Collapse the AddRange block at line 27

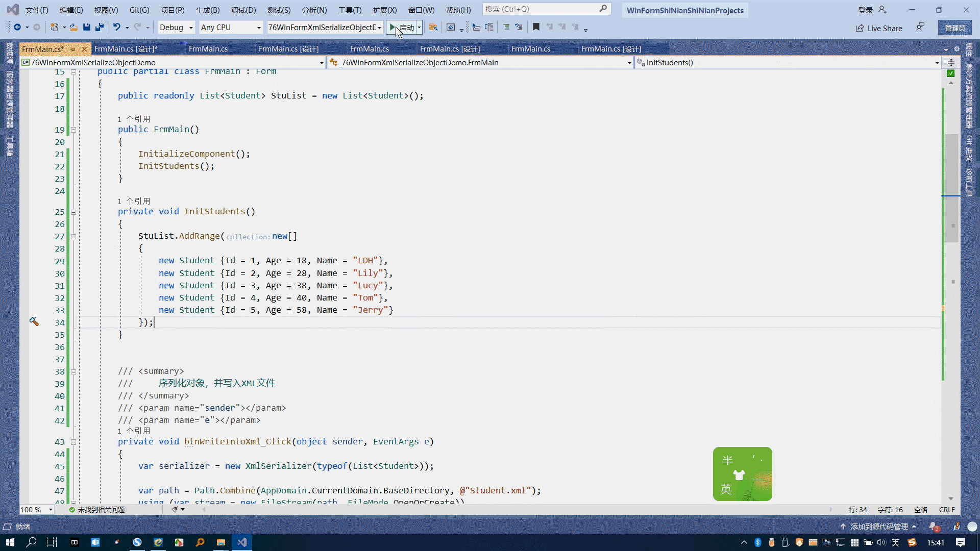(73, 236)
